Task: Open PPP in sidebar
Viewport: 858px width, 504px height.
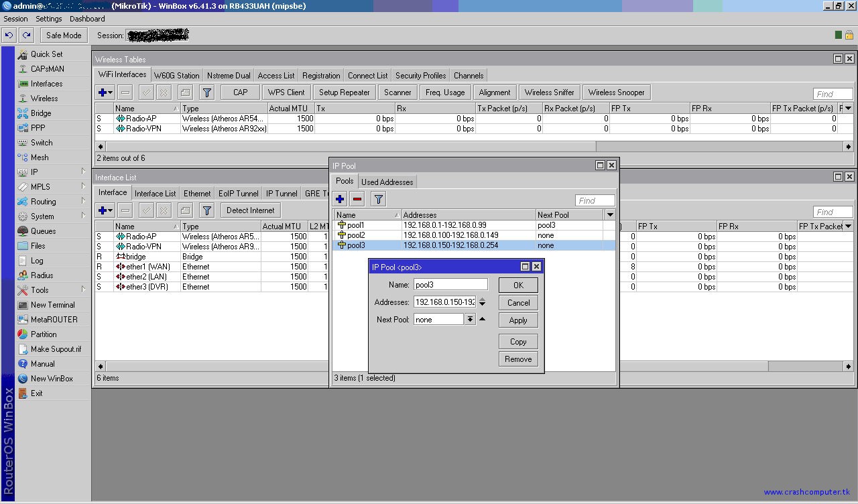Action: [53, 127]
